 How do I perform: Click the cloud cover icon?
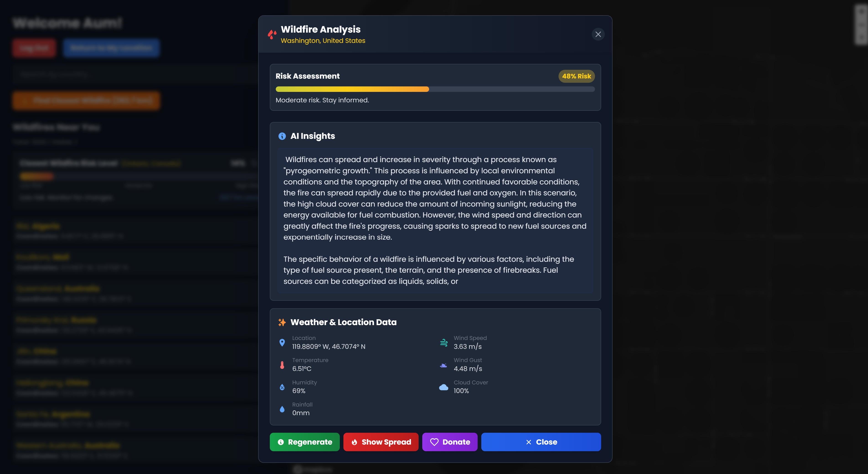coord(444,387)
